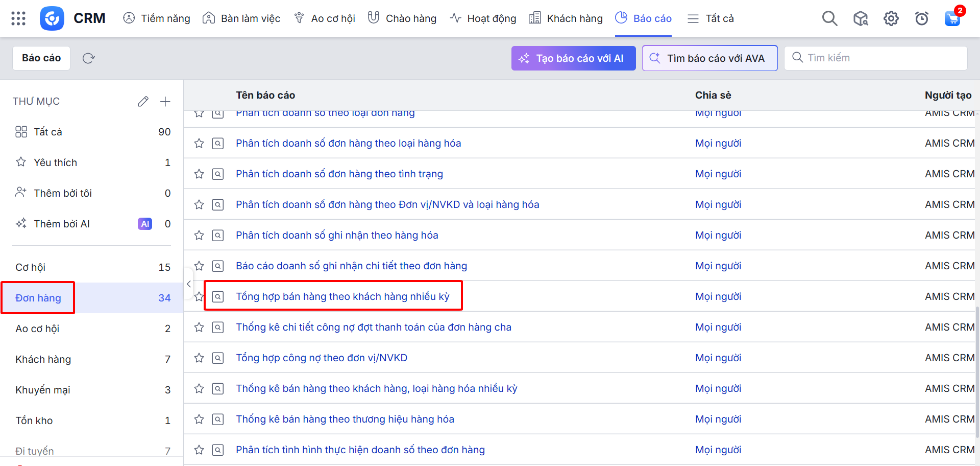Favorite Báo cáo doanh số ghi nhận chi tiết report
The image size is (980, 466).
(x=199, y=266)
